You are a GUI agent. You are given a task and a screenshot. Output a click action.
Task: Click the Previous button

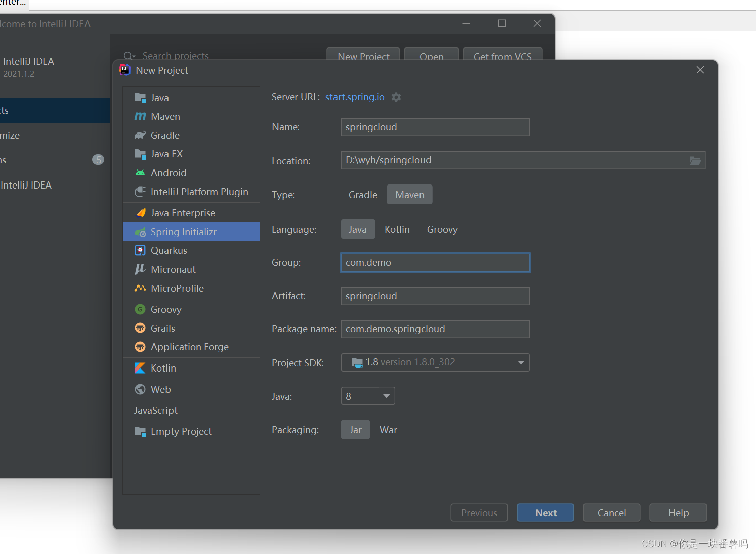pos(479,513)
